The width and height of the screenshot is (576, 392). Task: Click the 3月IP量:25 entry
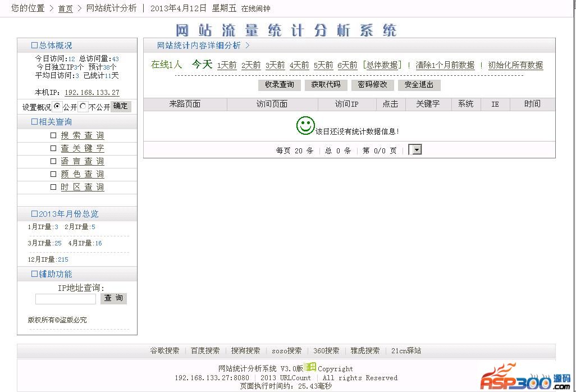click(45, 243)
